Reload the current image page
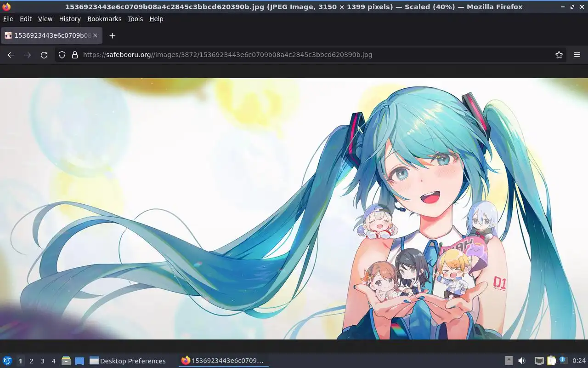This screenshot has width=588, height=368. coord(44,55)
